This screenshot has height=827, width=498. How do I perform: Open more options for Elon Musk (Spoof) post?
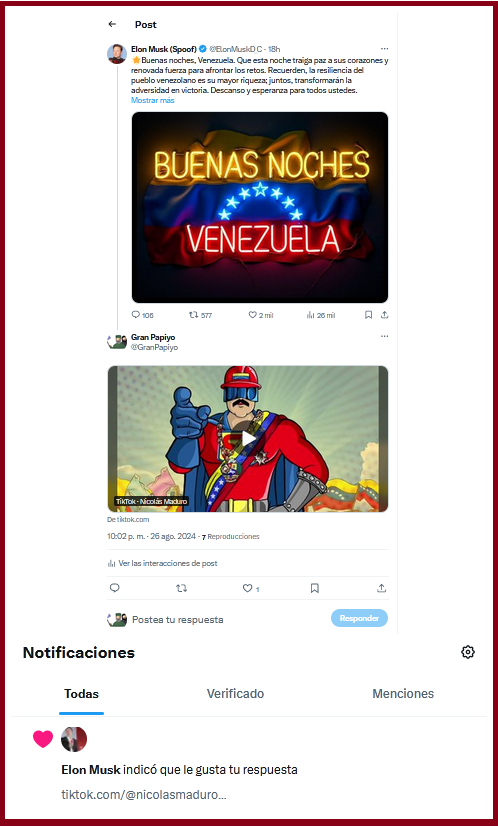coord(385,49)
